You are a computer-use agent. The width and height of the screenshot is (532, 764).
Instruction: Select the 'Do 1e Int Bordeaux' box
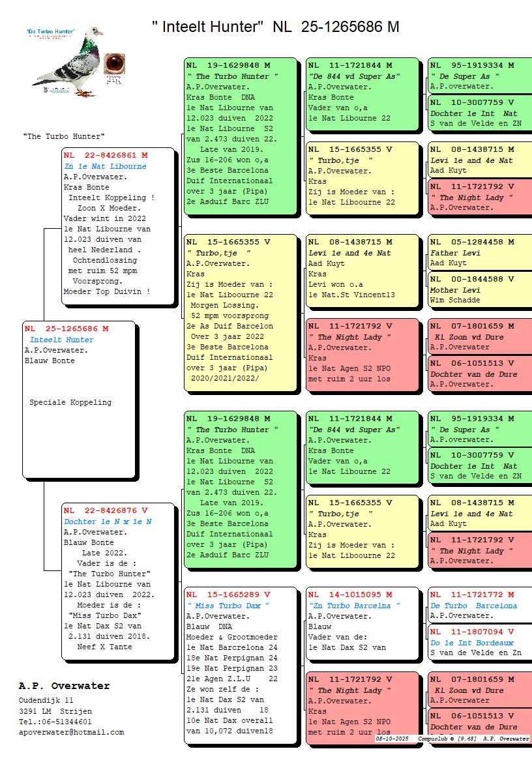[x=479, y=641]
